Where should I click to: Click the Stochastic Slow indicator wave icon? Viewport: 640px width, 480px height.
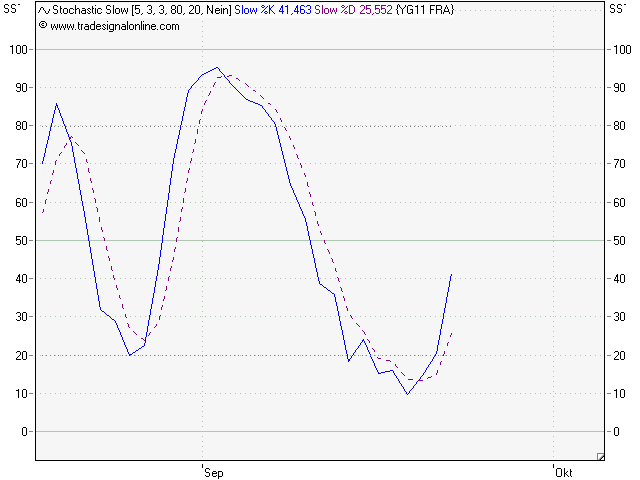pyautogui.click(x=44, y=10)
